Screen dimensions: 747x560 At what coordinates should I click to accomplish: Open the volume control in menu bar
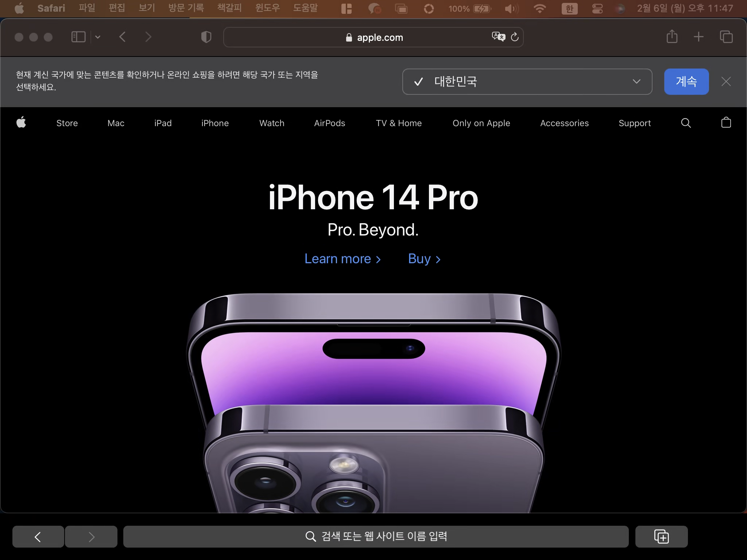511,8
